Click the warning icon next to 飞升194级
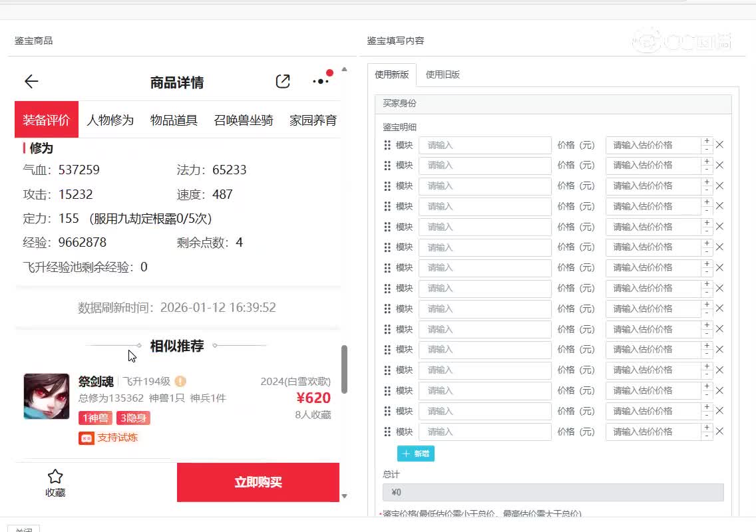Image resolution: width=756 pixels, height=532 pixels. point(180,382)
